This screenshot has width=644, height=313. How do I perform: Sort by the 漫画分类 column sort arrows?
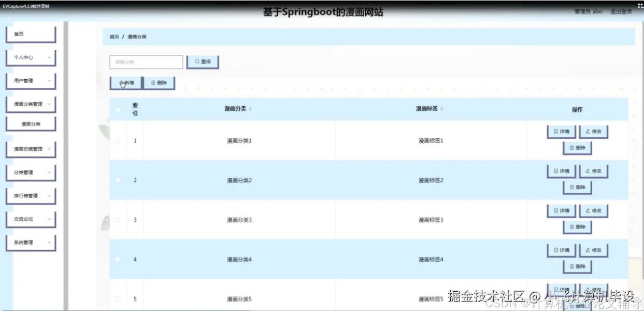[250, 109]
